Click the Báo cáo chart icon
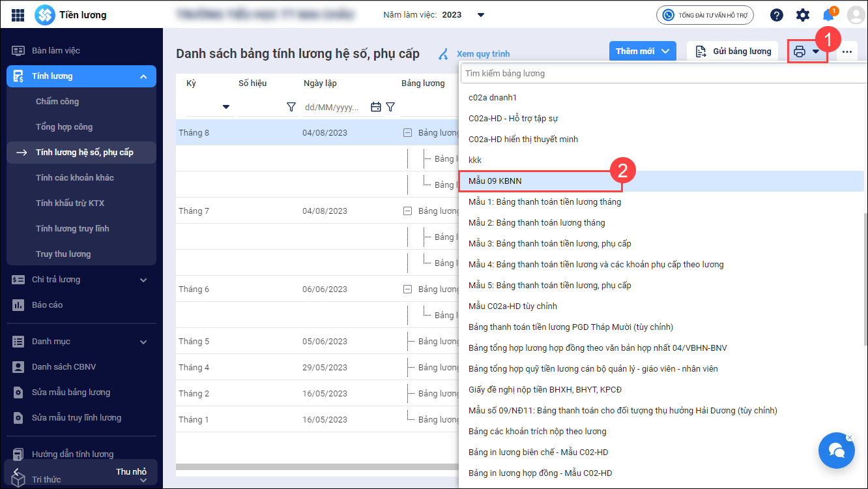The width and height of the screenshot is (868, 489). 18,304
